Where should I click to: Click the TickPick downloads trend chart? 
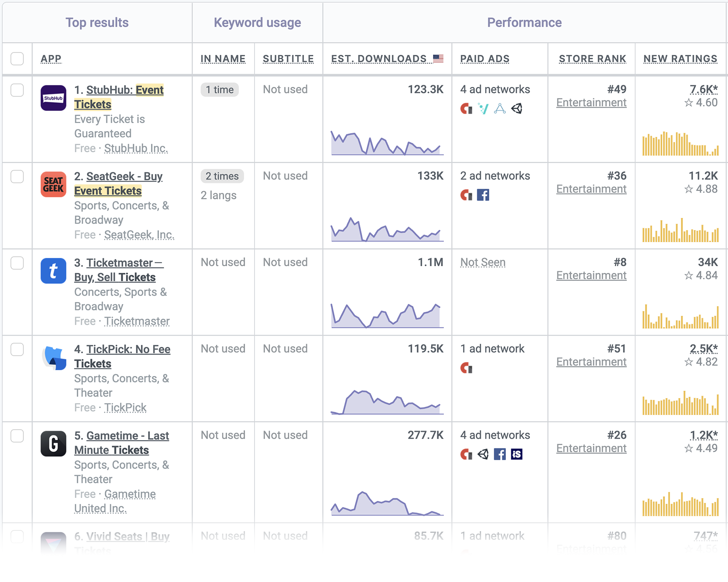pos(387,402)
